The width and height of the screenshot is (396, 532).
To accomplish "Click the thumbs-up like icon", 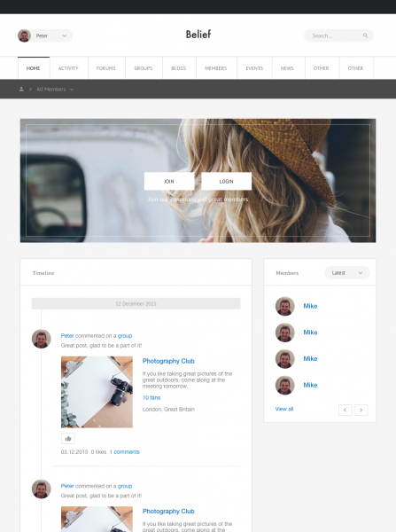I will click(68, 438).
